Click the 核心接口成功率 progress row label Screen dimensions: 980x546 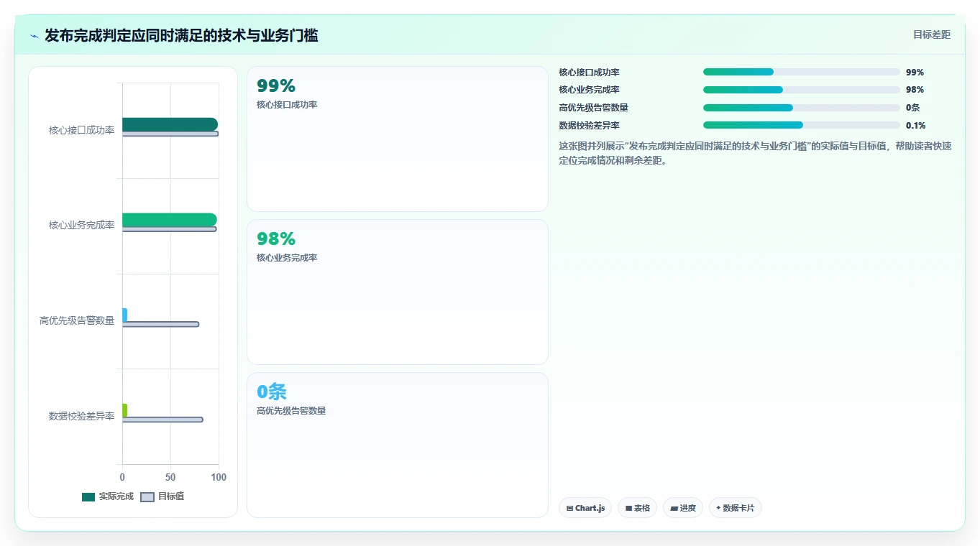(589, 73)
